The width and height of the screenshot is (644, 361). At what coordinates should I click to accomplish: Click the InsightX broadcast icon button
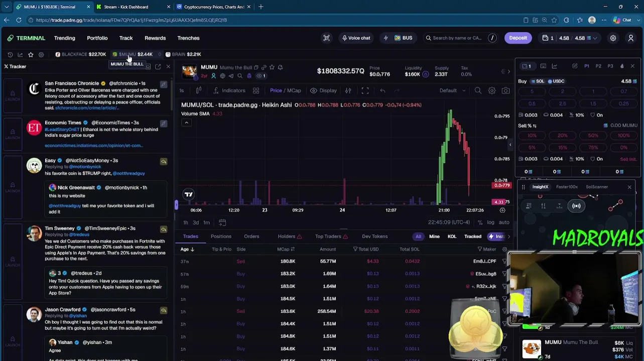click(576, 206)
